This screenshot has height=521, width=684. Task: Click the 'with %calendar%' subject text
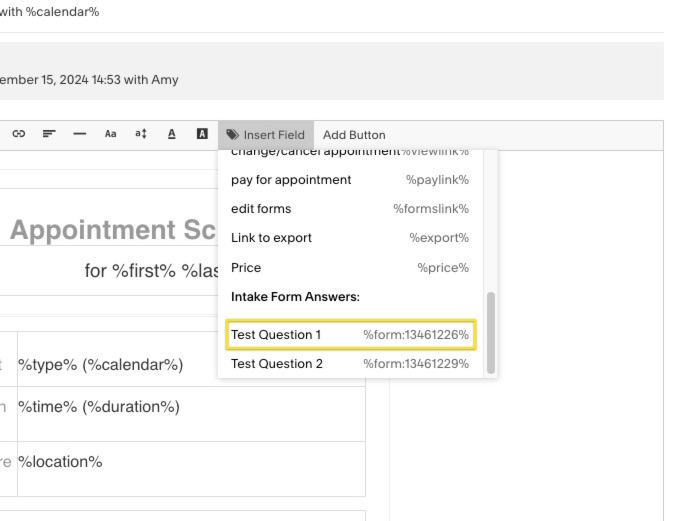(50, 11)
